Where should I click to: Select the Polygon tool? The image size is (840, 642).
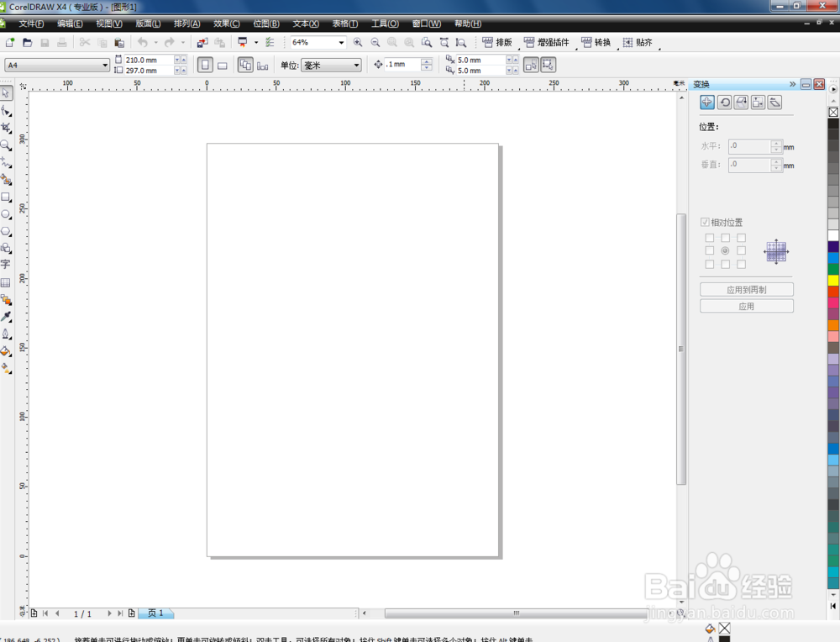(6, 231)
